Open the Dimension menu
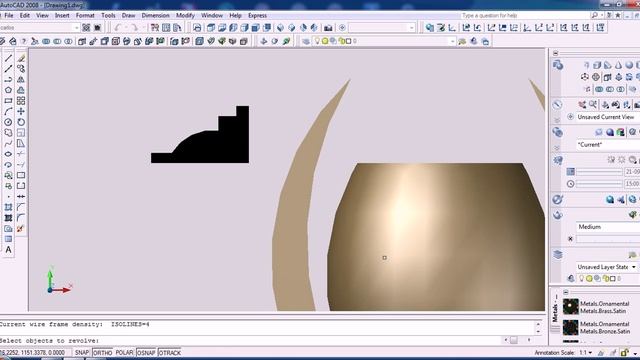The width and height of the screenshot is (640, 360). click(155, 16)
